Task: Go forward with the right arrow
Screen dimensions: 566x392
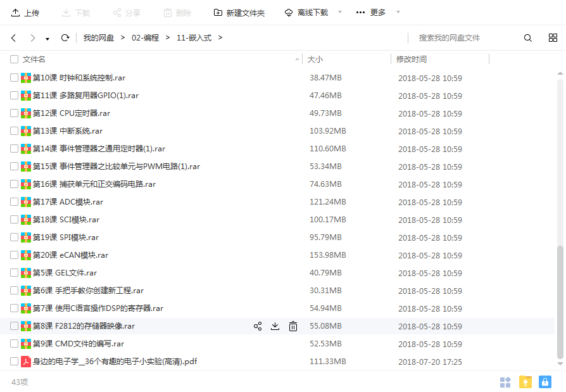Action: click(x=33, y=38)
